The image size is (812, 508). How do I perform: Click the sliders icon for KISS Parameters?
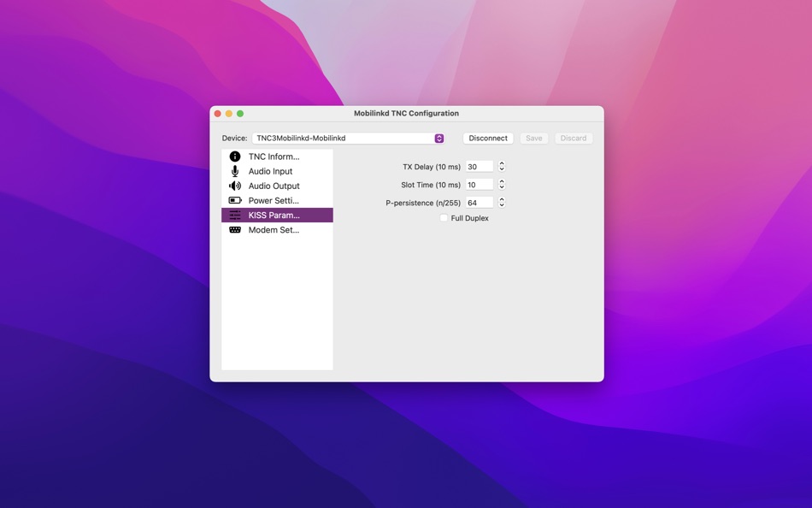(234, 215)
